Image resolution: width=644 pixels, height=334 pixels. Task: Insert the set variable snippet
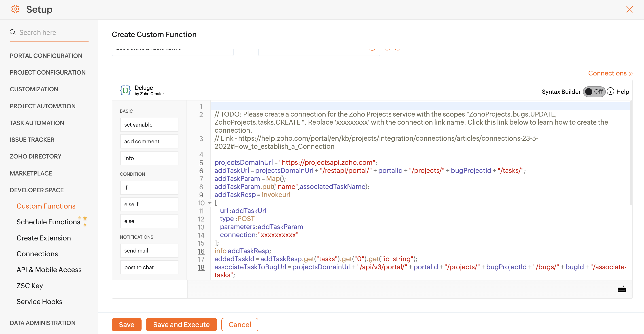(x=149, y=125)
